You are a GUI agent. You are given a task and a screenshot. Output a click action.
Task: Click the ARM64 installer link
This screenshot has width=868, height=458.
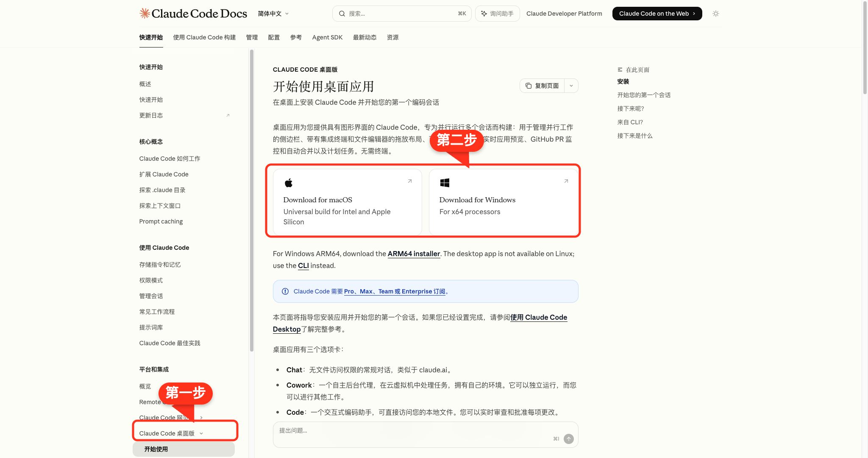[414, 254]
